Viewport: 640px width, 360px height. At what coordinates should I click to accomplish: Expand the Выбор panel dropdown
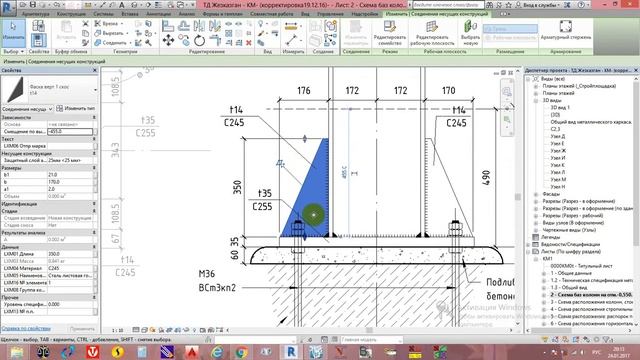coord(13,51)
